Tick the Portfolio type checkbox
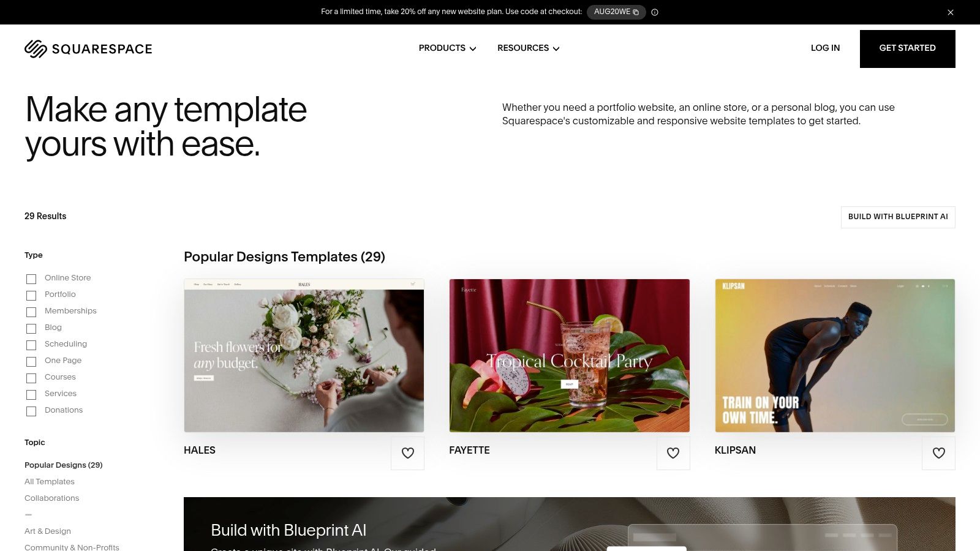The width and height of the screenshot is (980, 551). click(x=31, y=296)
